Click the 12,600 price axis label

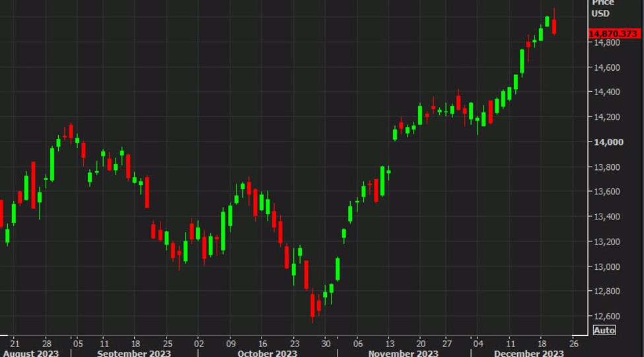click(x=608, y=316)
